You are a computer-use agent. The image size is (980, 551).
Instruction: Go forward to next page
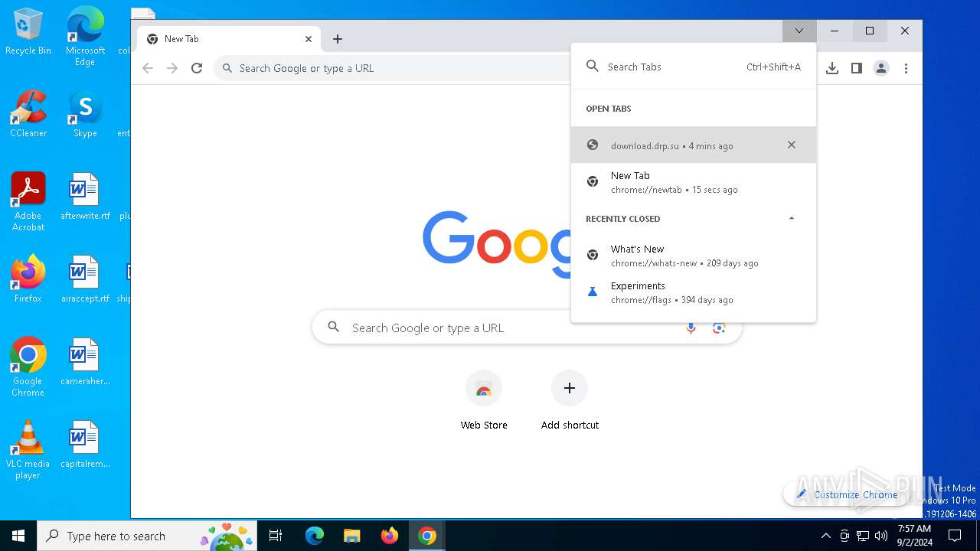(172, 68)
